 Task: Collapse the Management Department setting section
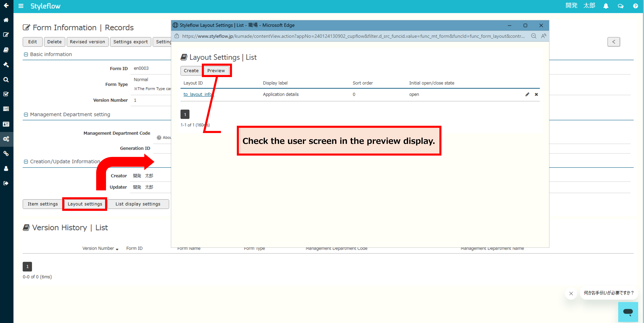[x=26, y=115]
